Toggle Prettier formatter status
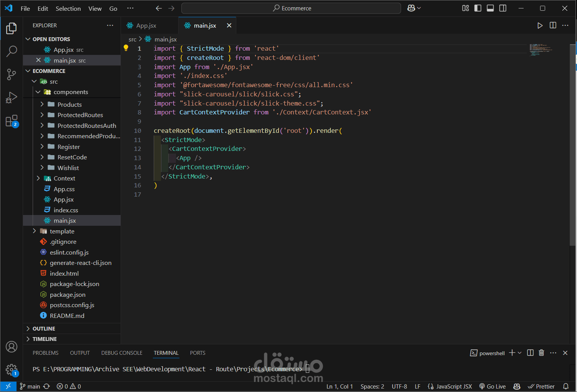This screenshot has width=577, height=392. coord(541,387)
